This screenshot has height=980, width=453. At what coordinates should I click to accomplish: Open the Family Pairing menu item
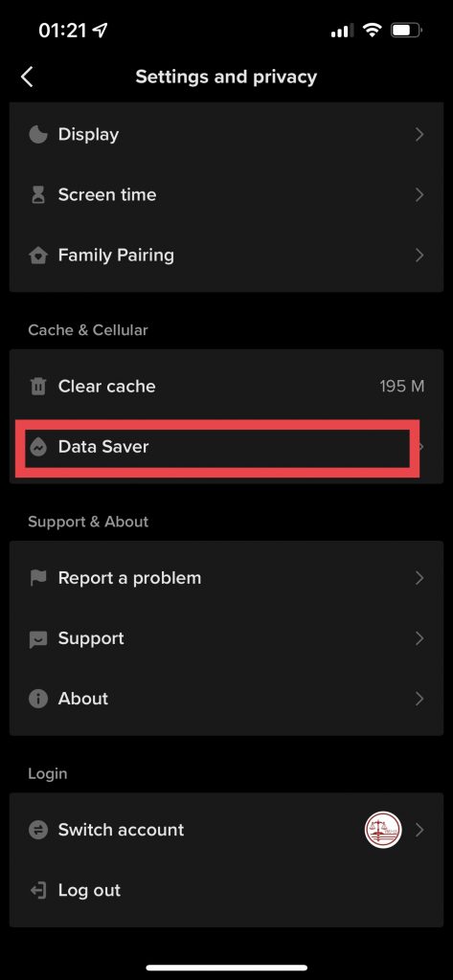click(226, 256)
